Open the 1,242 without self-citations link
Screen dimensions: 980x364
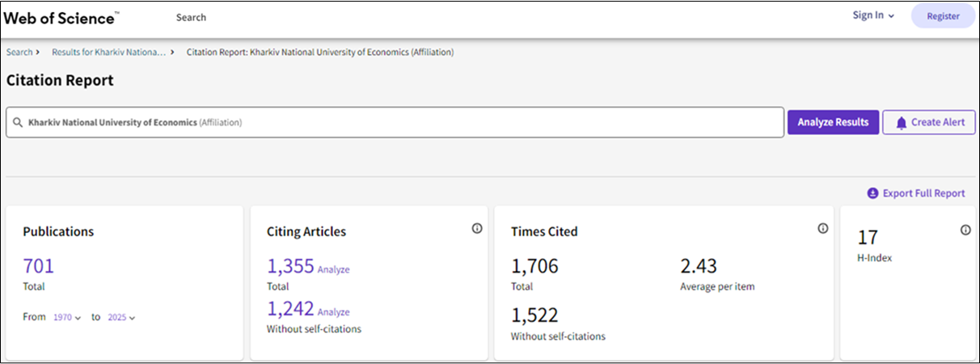tap(290, 307)
